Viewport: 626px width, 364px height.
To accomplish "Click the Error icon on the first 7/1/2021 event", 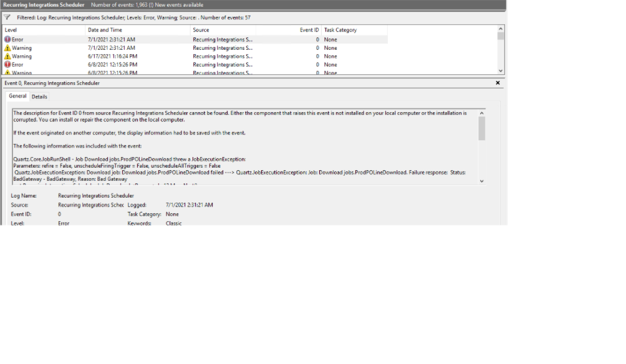I will pyautogui.click(x=7, y=39).
